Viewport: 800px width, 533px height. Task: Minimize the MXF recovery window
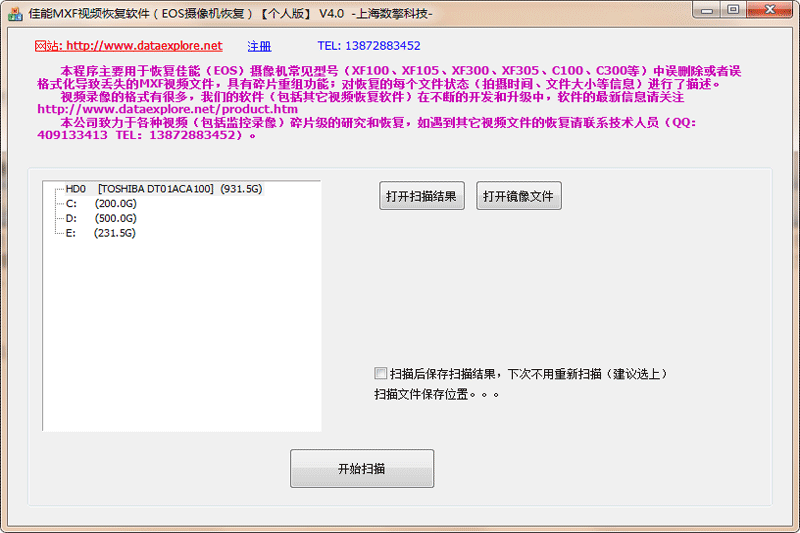point(709,11)
